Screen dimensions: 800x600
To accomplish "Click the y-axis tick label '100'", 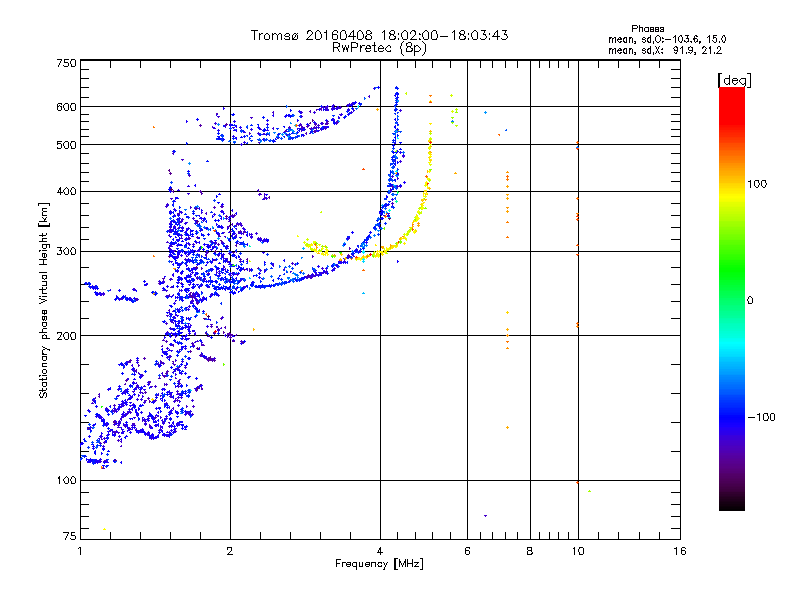I will (66, 481).
